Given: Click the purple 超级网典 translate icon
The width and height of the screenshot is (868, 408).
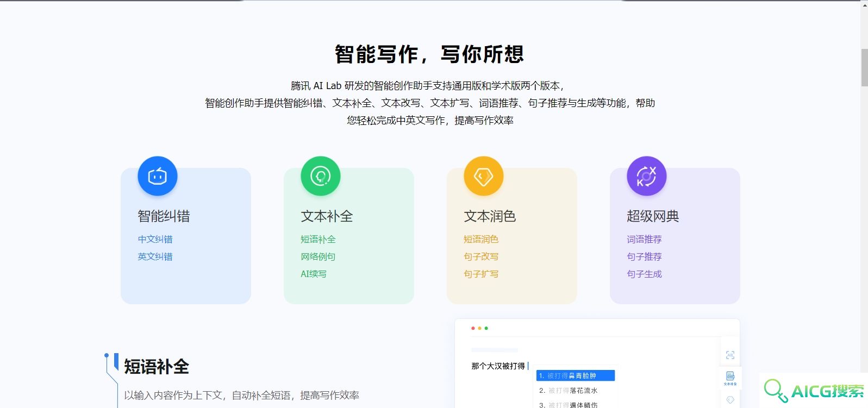Looking at the screenshot, I should pyautogui.click(x=647, y=176).
